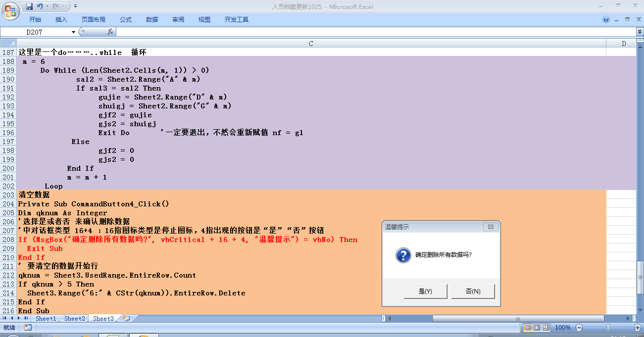Click the zoom slider handle
Screen dimensions: 644x337
(x=608, y=328)
